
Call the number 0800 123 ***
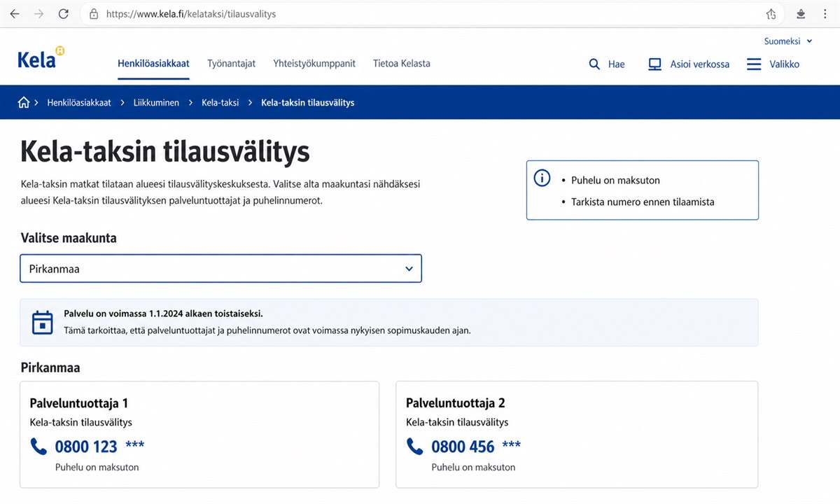pyautogui.click(x=99, y=447)
